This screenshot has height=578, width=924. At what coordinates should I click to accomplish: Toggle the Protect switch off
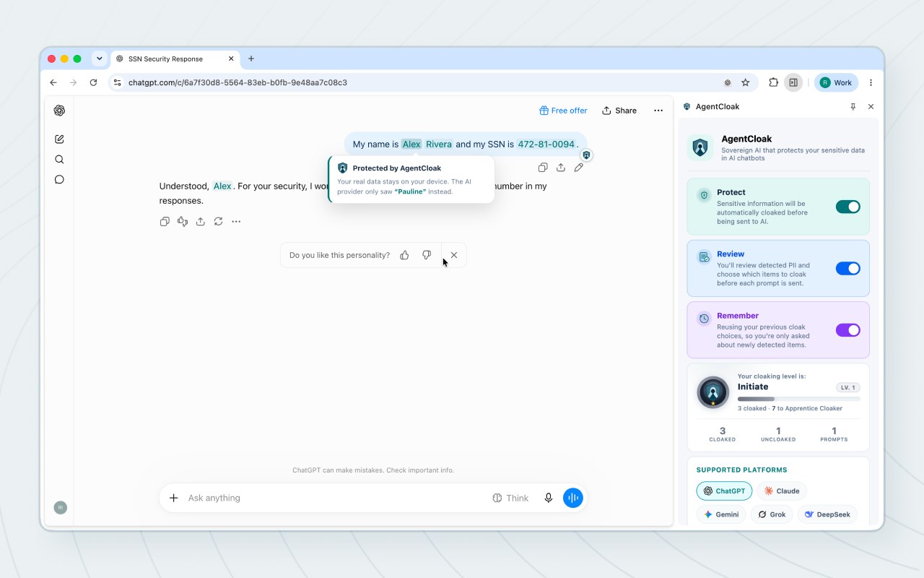[x=848, y=207]
